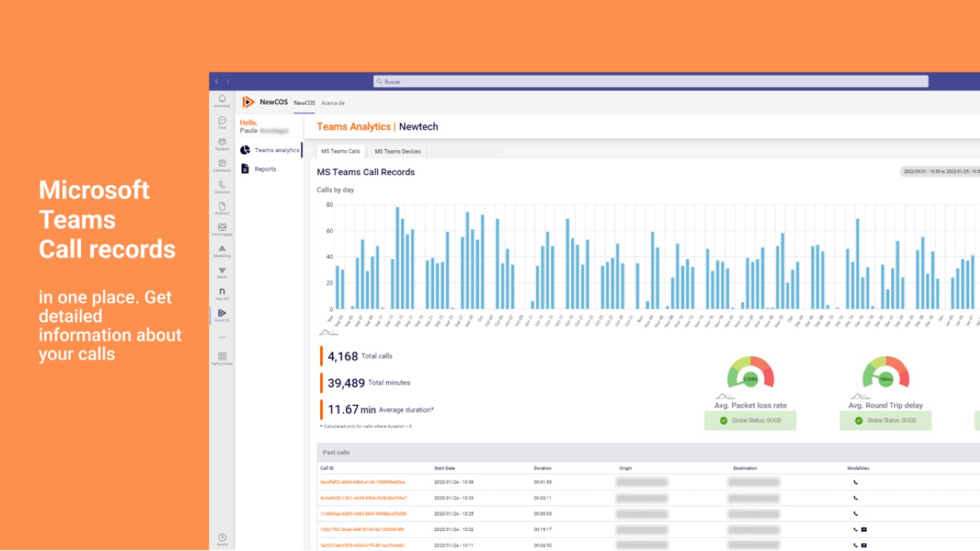The width and height of the screenshot is (980, 551).
Task: Click the back navigation arrow
Action: [217, 81]
